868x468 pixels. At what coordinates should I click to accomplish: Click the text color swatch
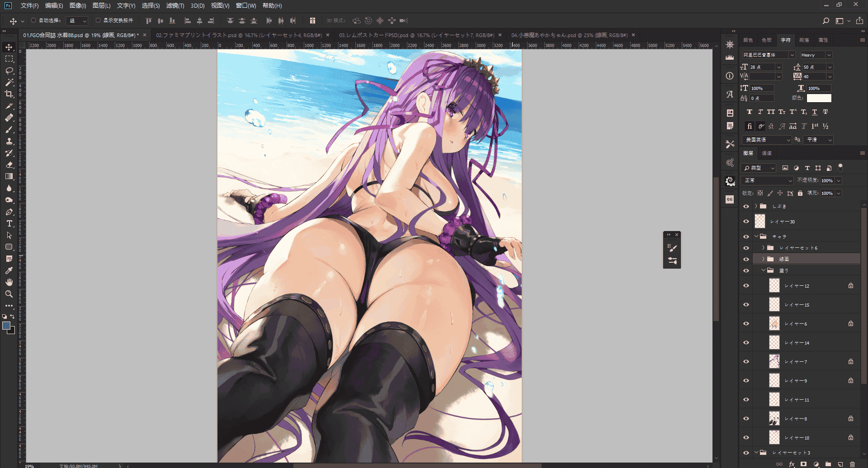(x=819, y=98)
